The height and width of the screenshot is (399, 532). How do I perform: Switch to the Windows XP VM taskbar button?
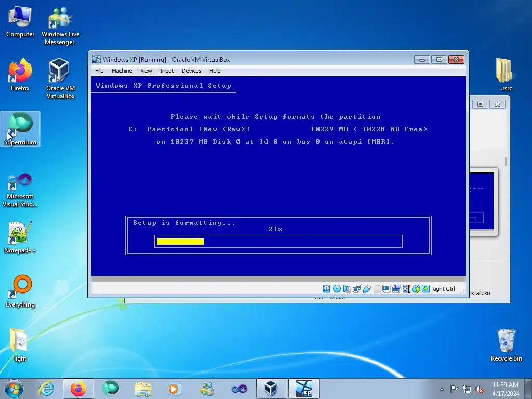pyautogui.click(x=303, y=389)
